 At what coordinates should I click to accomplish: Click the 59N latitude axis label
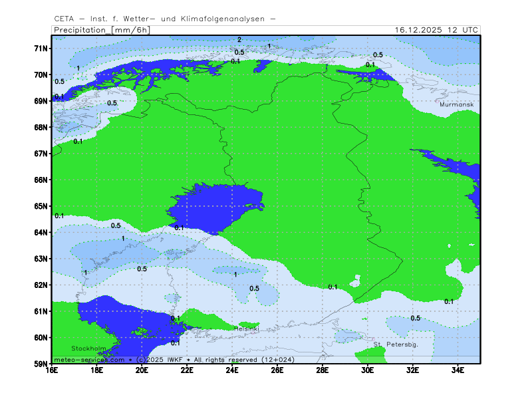pyautogui.click(x=41, y=364)
